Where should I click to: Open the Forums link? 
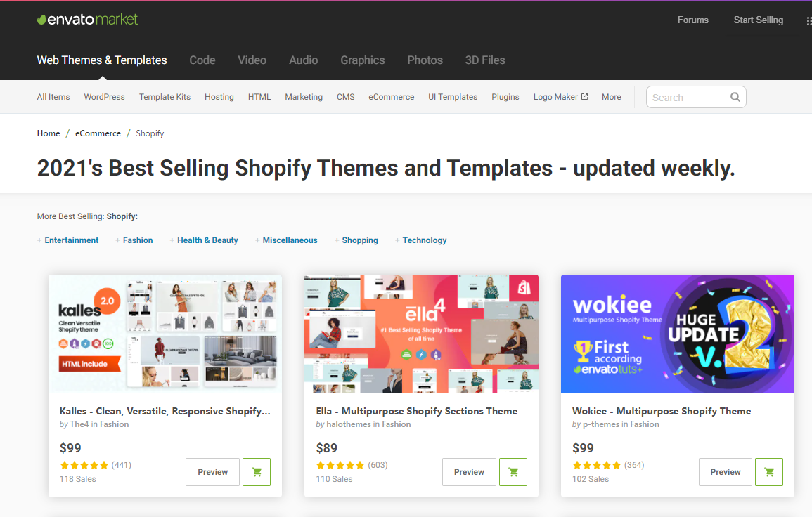pos(693,20)
